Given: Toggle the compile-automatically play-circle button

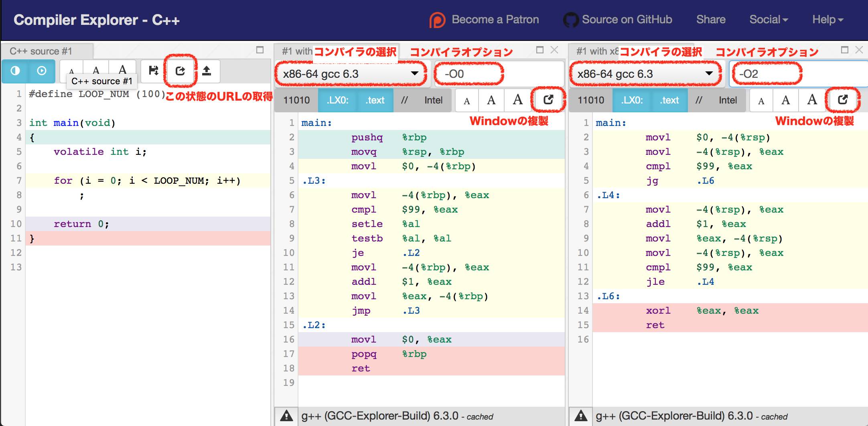Looking at the screenshot, I should click(x=42, y=71).
